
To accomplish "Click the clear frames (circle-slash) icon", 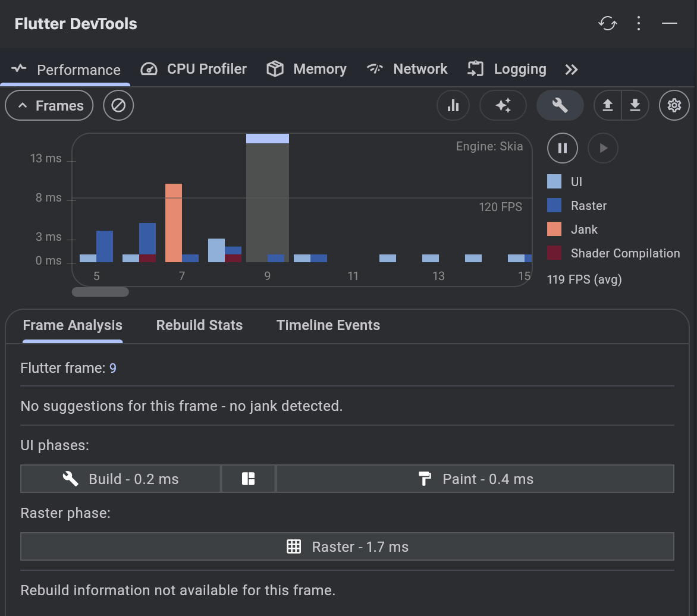I will pyautogui.click(x=118, y=106).
